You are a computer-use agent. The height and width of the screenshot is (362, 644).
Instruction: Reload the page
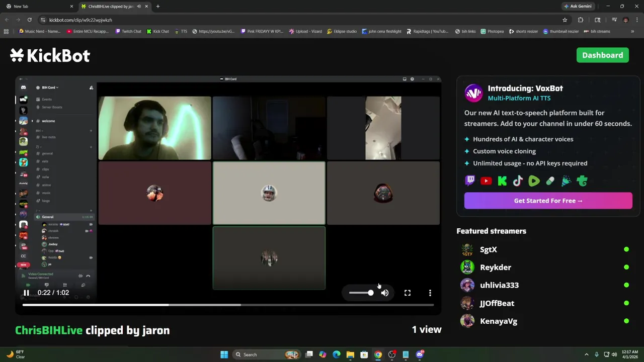[30, 20]
